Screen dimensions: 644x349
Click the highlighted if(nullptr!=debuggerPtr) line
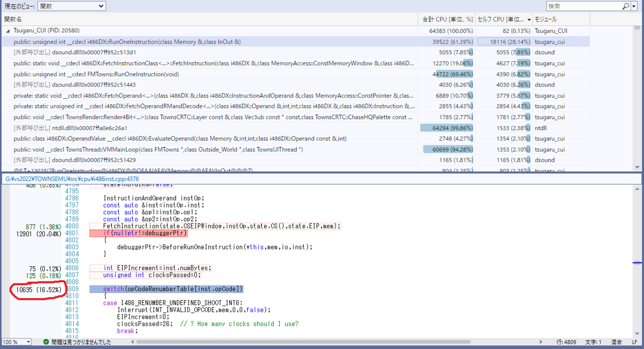tap(138, 233)
